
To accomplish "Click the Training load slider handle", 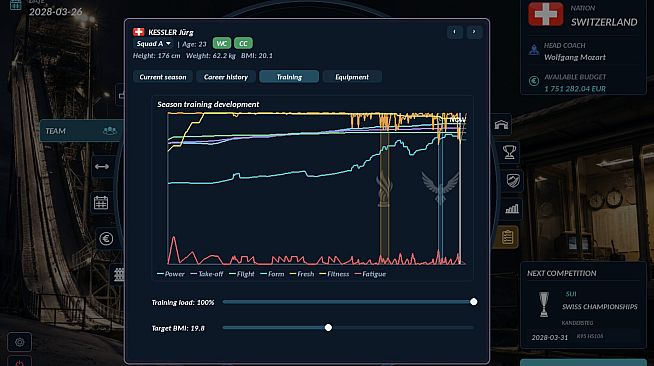I will (x=473, y=302).
